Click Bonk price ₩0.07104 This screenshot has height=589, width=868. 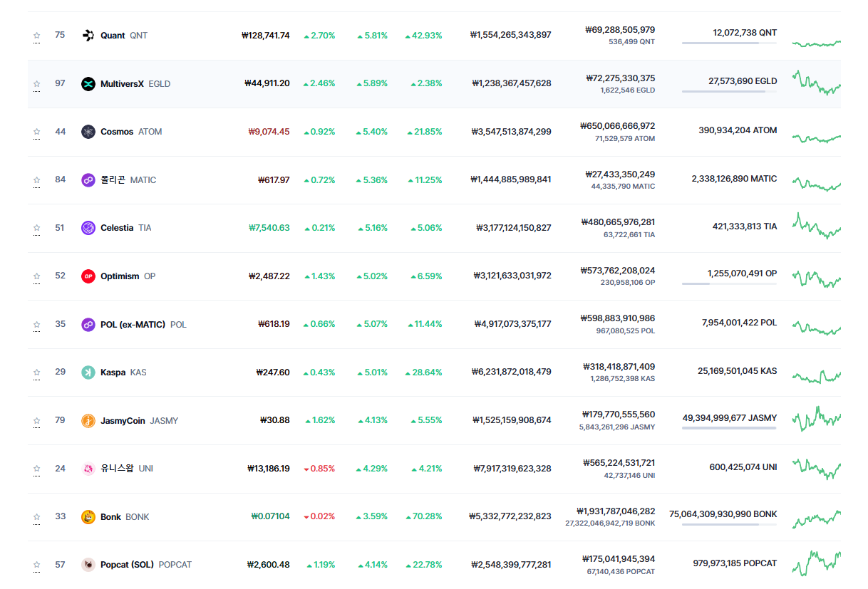point(270,517)
